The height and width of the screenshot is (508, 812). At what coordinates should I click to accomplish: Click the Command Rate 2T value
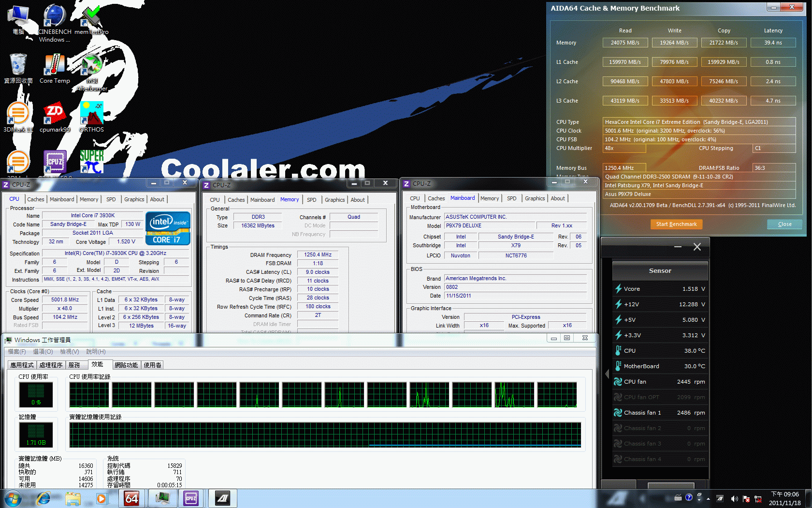tap(318, 315)
